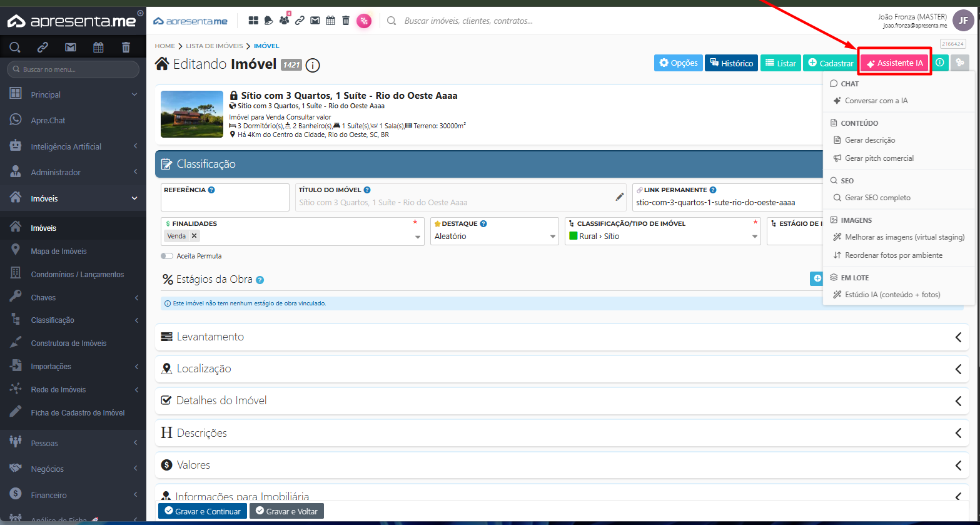Click the trash icon in top toolbar
The image size is (980, 525).
[x=346, y=21]
